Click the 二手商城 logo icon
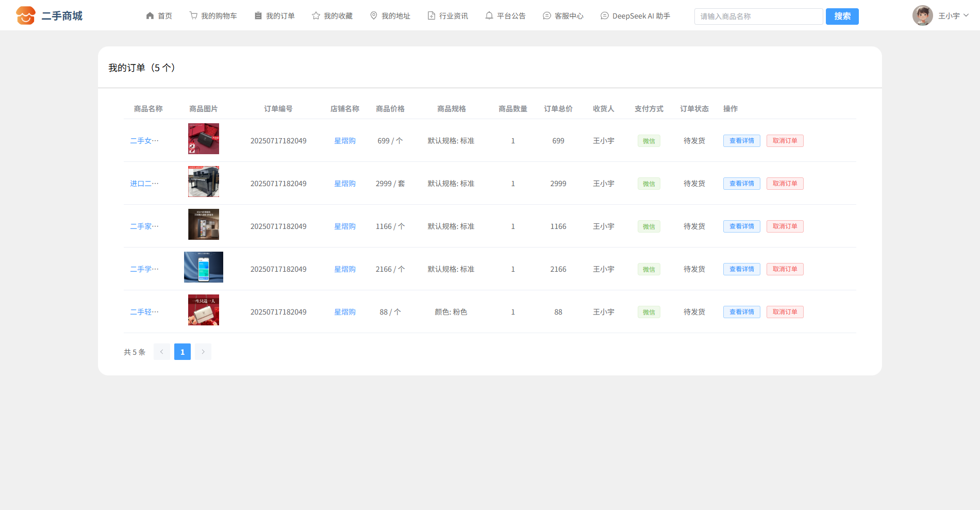The height and width of the screenshot is (510, 980). (25, 16)
